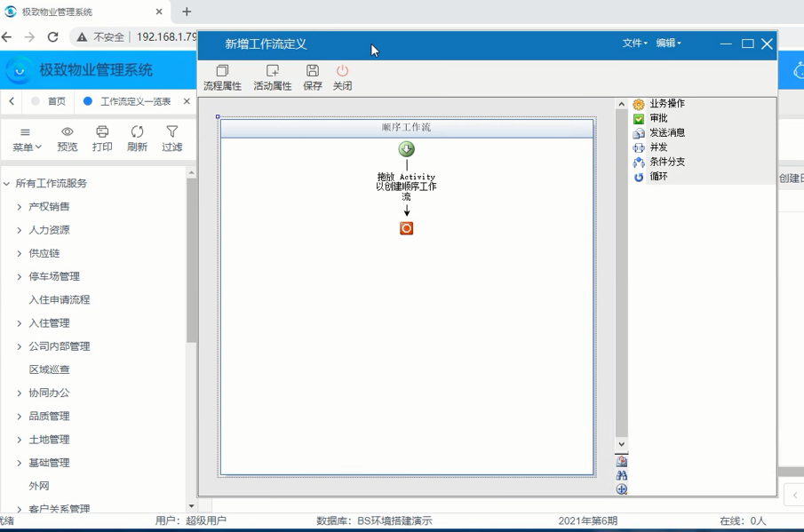
Task: Select 区域巡查 in tree
Action: pyautogui.click(x=49, y=369)
